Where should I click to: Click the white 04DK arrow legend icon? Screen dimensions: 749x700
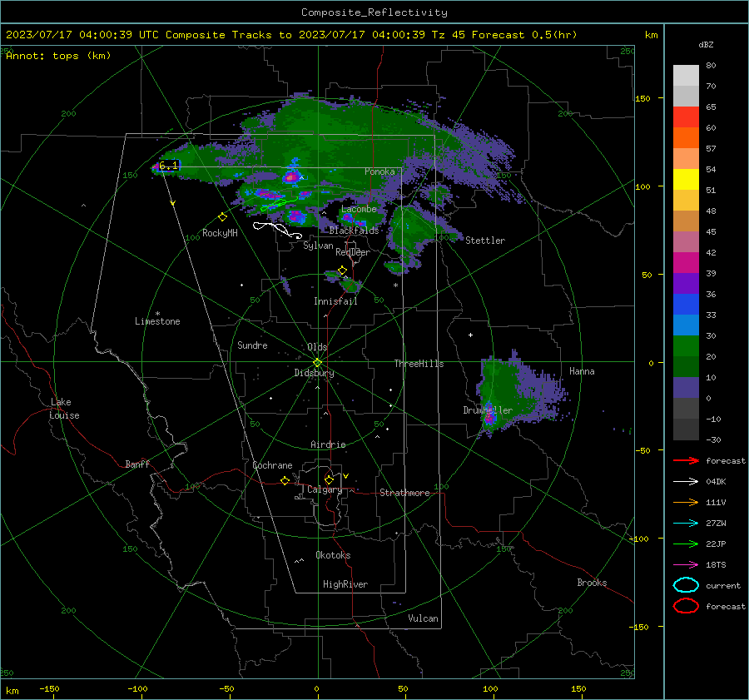point(686,482)
